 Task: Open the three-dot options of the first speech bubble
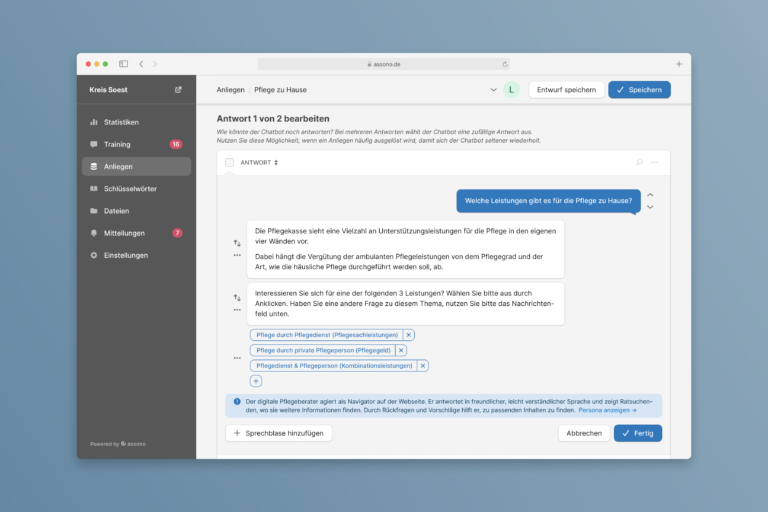pyautogui.click(x=237, y=255)
